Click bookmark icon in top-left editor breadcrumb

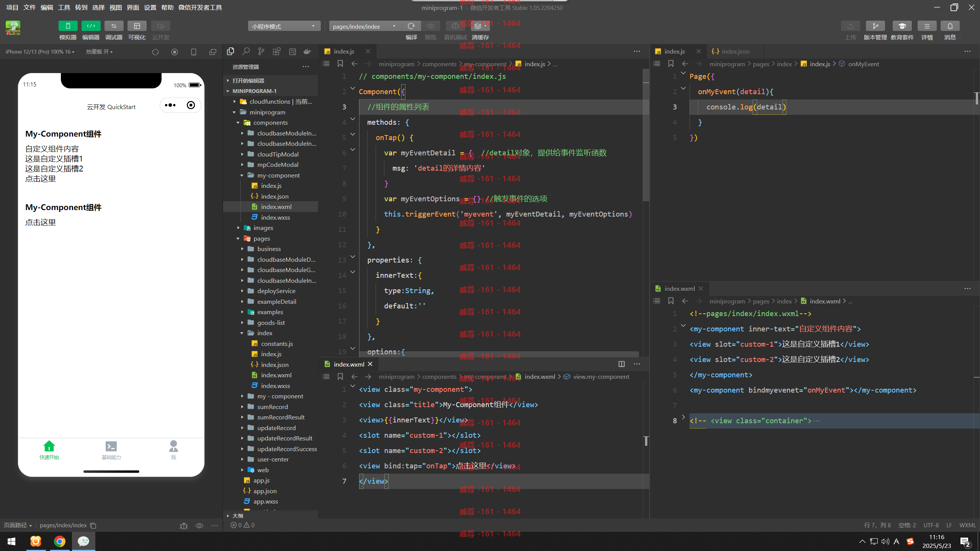[x=340, y=64]
